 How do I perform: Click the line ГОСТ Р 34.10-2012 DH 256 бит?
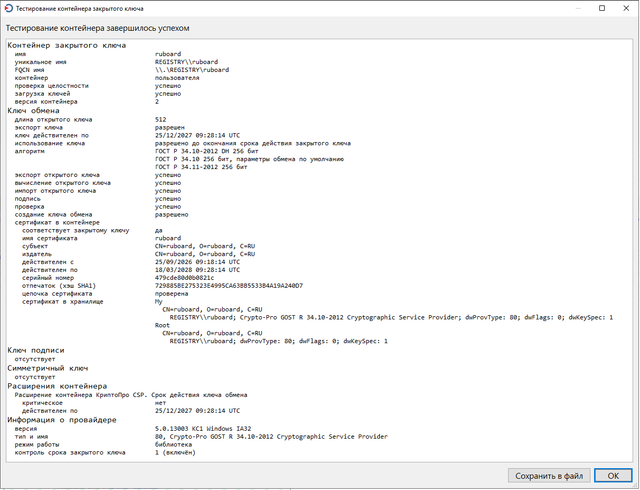pyautogui.click(x=207, y=151)
